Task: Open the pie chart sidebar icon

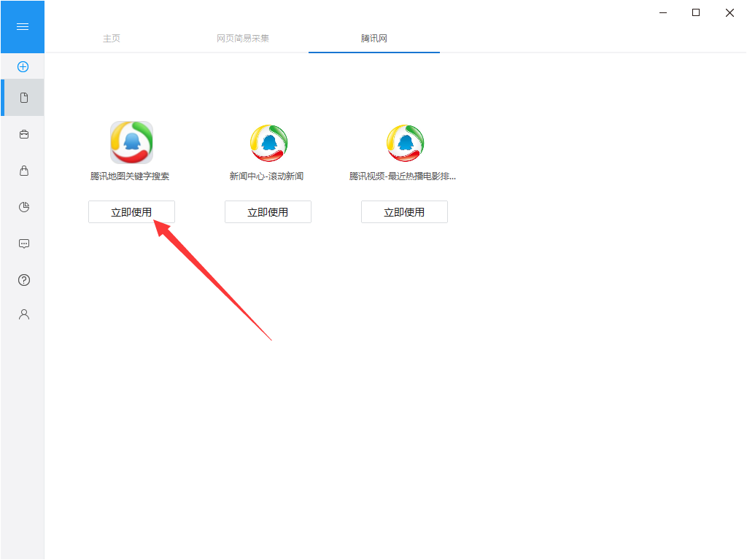Action: tap(24, 206)
